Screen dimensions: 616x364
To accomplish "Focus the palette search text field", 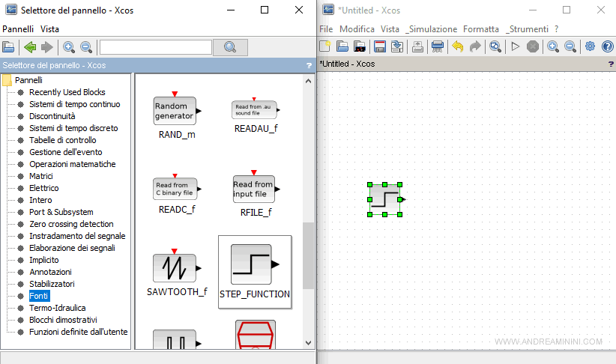I will pos(156,47).
